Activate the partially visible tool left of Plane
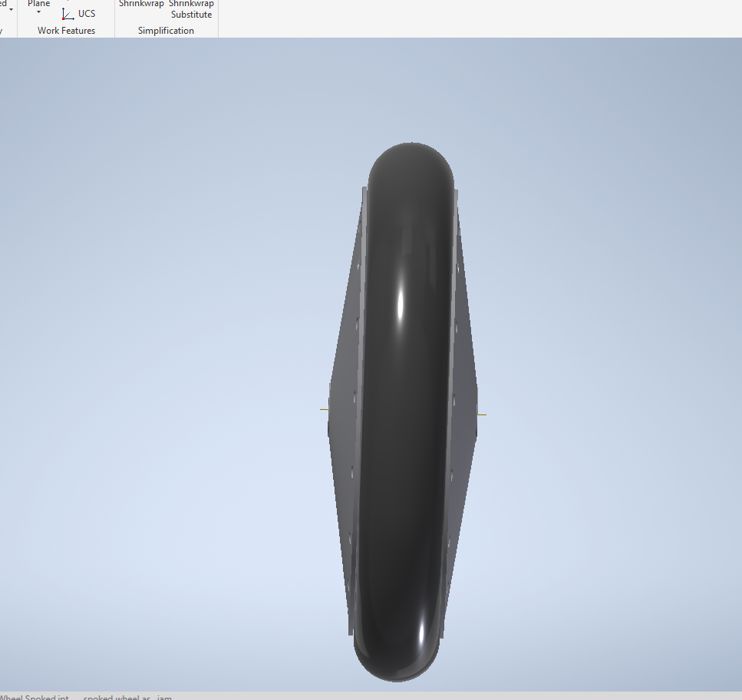Screen dimensions: 742x700 pos(4,3)
